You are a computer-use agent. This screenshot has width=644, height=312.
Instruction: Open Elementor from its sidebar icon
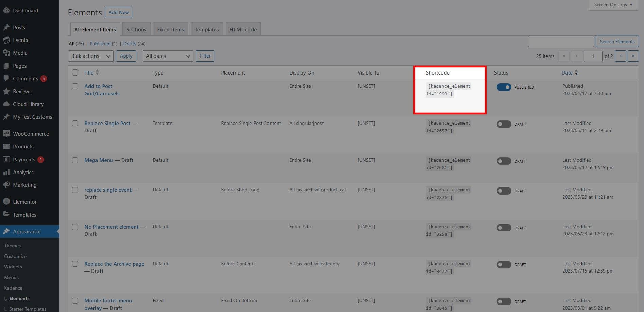click(x=6, y=201)
